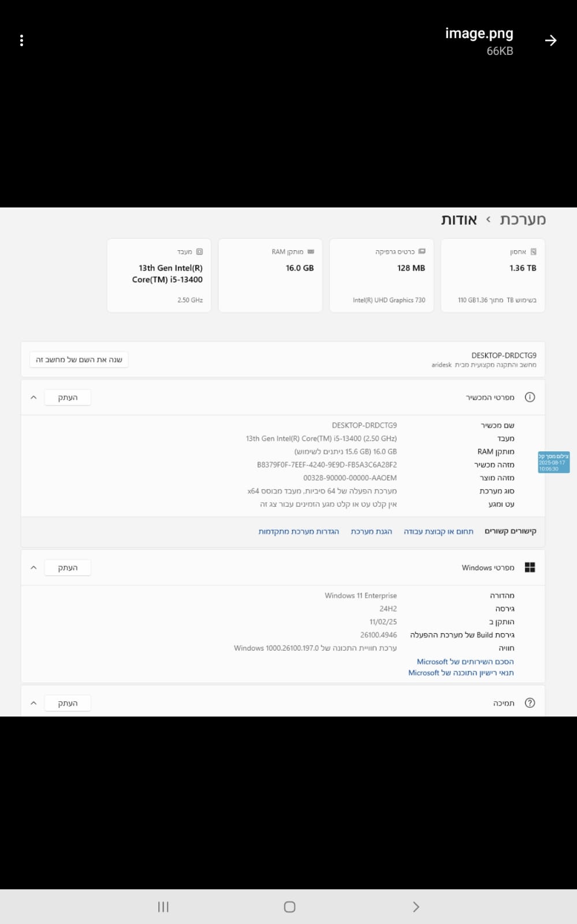Screen dimensions: 577x924
Task: Tap the Windows logo icon in specifications header
Action: point(530,567)
